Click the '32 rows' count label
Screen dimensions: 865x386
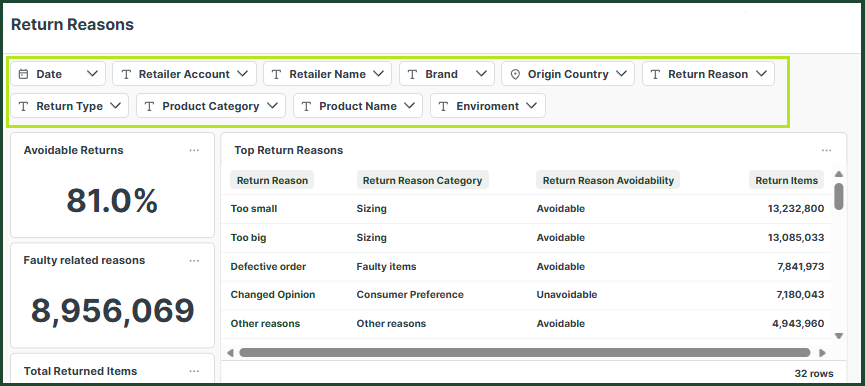tap(814, 373)
